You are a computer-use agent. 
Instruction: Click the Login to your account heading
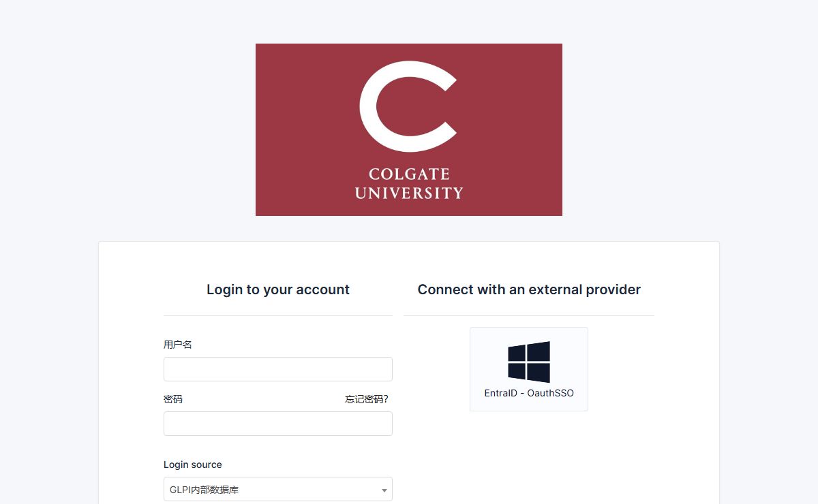[278, 289]
